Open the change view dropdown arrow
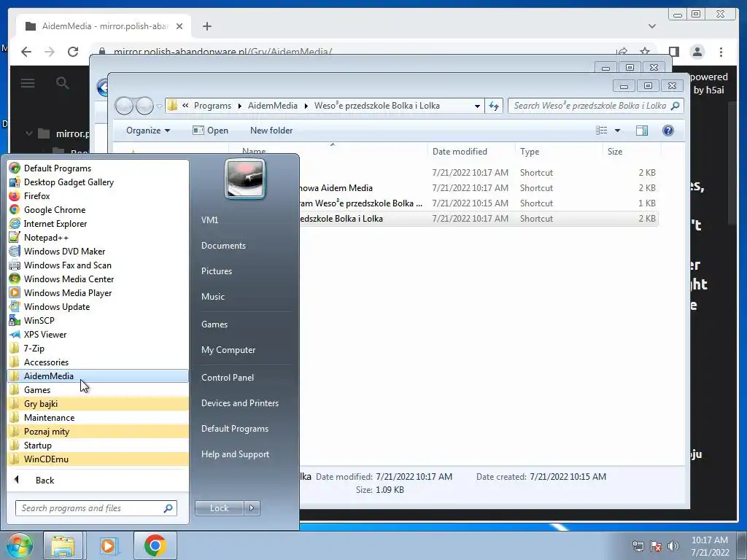This screenshot has width=747, height=560. click(617, 131)
